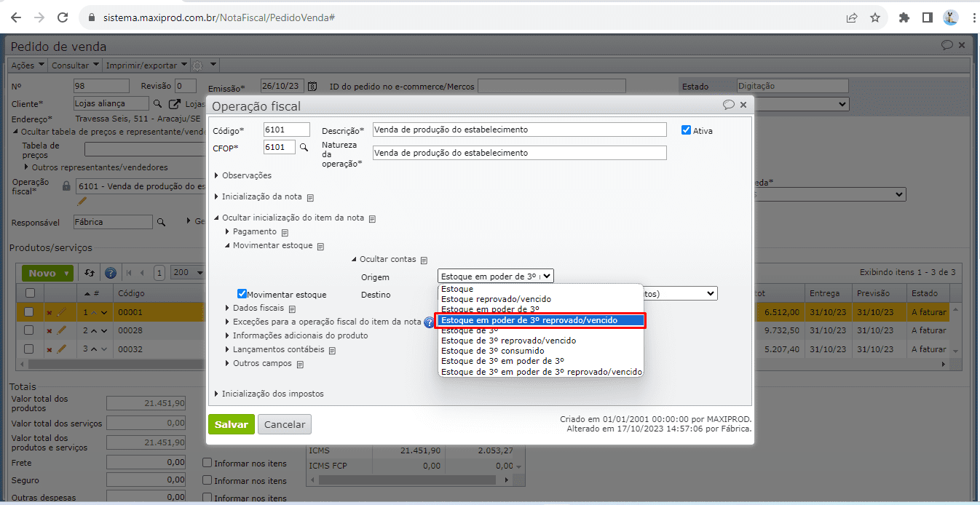Screen dimensions: 980x505
Task: Click the browser back arrow
Action: (16, 17)
